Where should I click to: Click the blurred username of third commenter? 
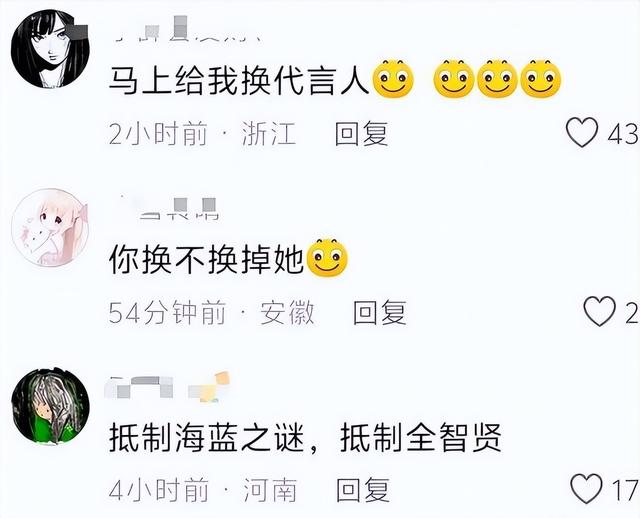click(x=167, y=387)
